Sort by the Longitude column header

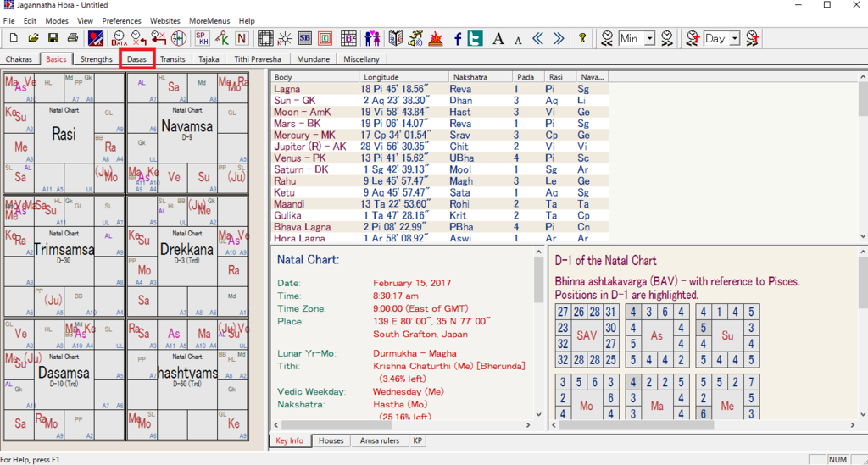403,77
